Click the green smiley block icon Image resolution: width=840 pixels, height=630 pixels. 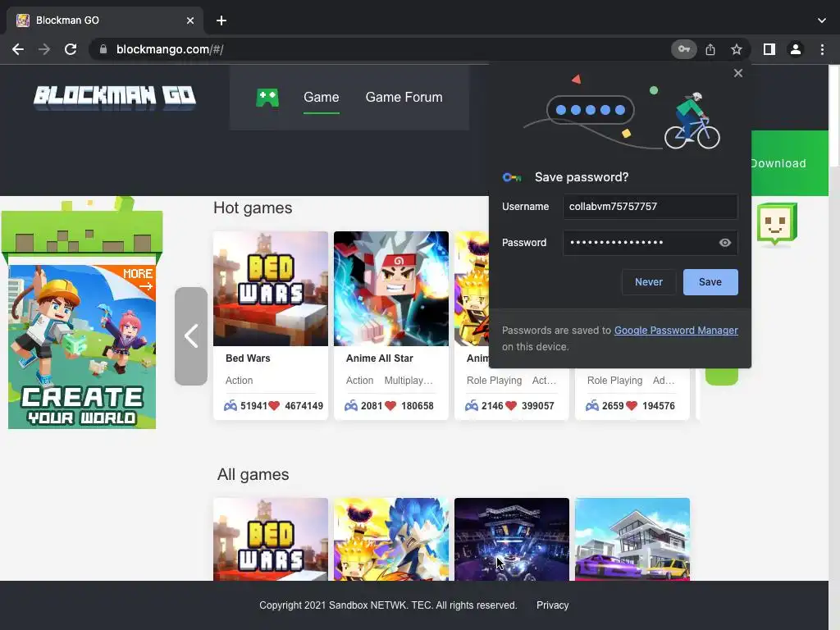tap(777, 224)
